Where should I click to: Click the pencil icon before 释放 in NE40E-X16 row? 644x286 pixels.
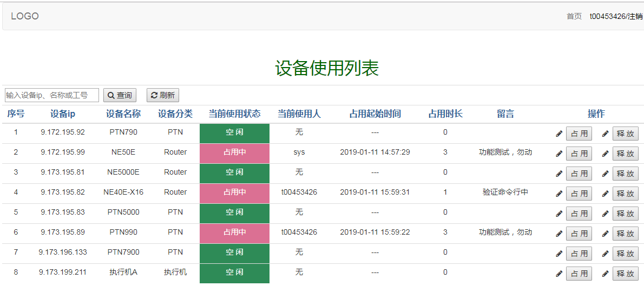pos(606,194)
